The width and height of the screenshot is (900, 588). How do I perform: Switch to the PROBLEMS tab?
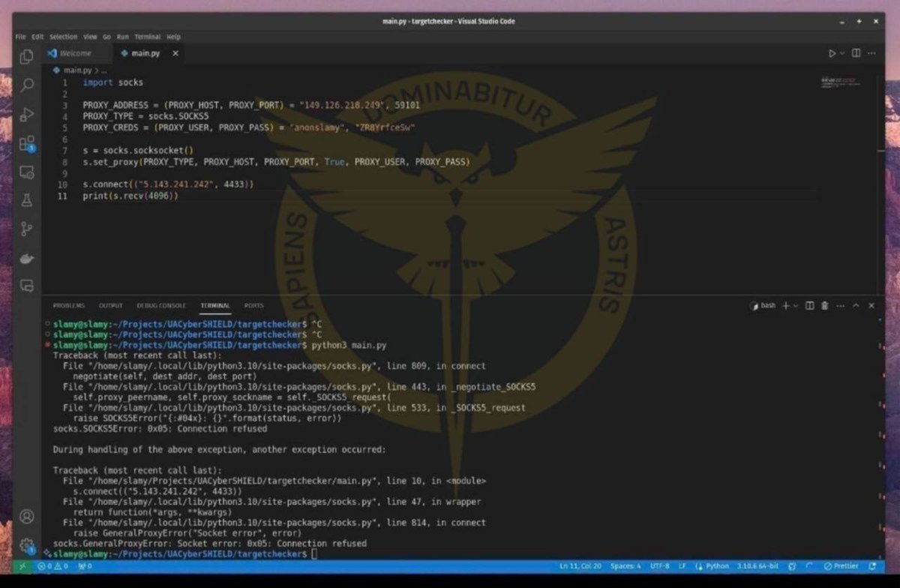tap(68, 305)
